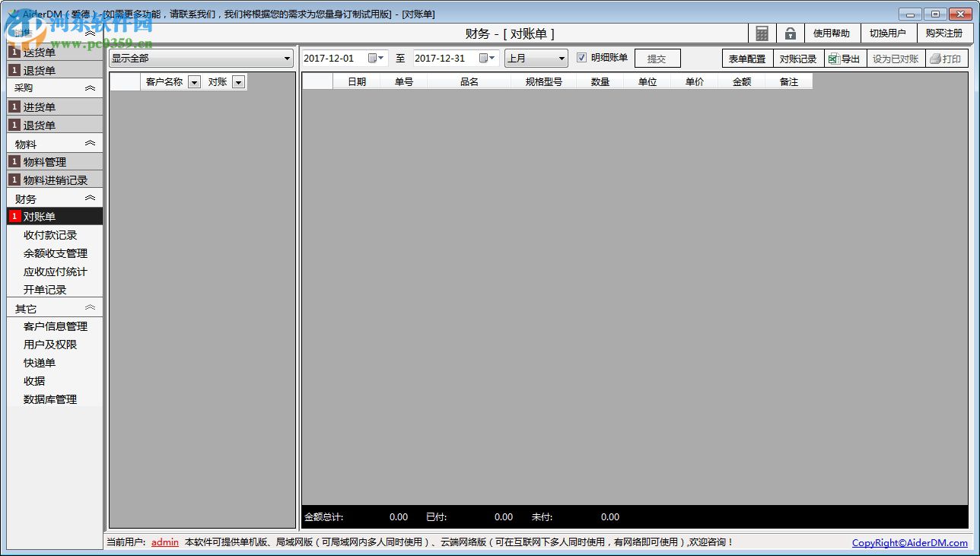Viewport: 980px width, 556px height.
Task: Click the 表单配置 button
Action: tap(747, 59)
